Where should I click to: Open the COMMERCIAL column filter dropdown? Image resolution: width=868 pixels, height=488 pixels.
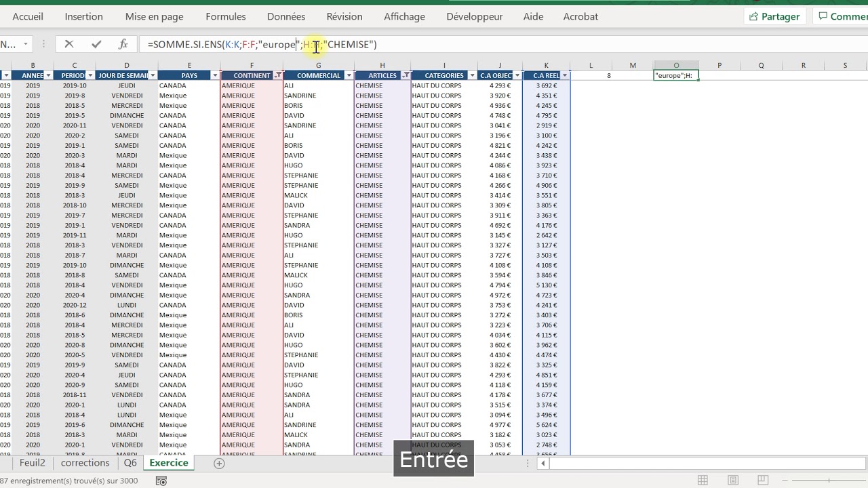[349, 75]
